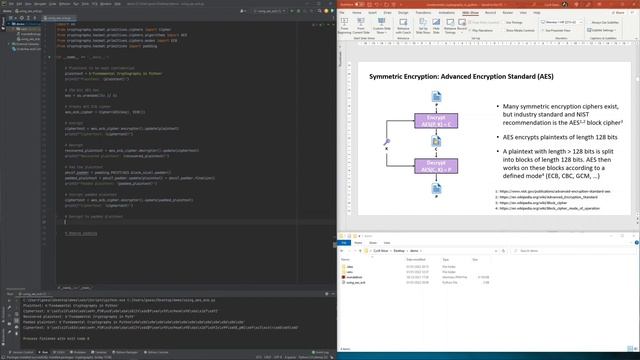640x360 pixels.
Task: Toggle Use Timings checkbox
Action: click(512, 22)
